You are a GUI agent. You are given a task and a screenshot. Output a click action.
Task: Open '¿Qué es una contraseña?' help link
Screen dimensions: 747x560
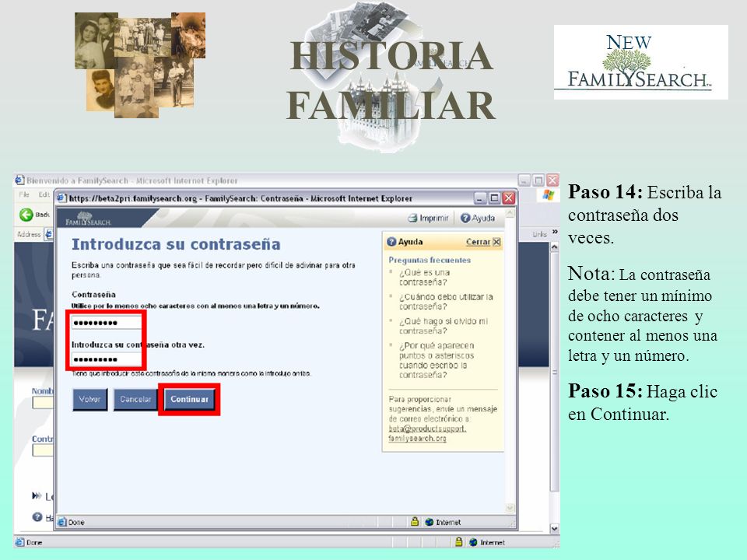tap(424, 277)
